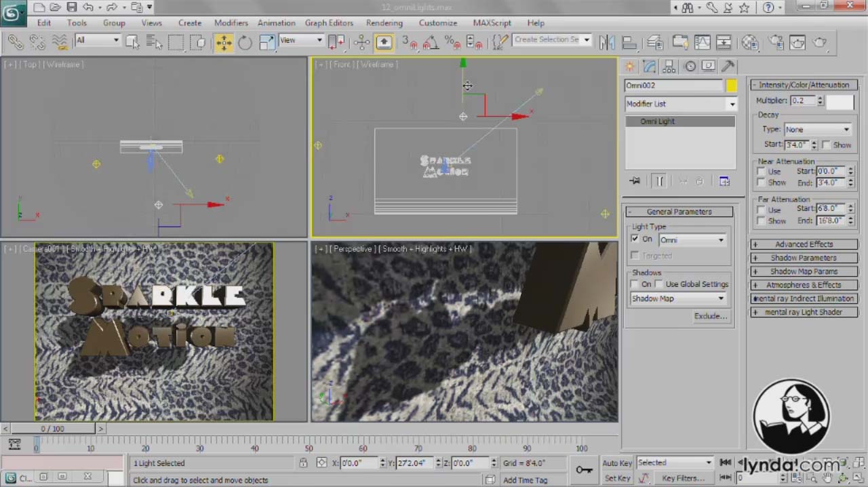Open the Render Setup icon on toolbar

coord(776,43)
